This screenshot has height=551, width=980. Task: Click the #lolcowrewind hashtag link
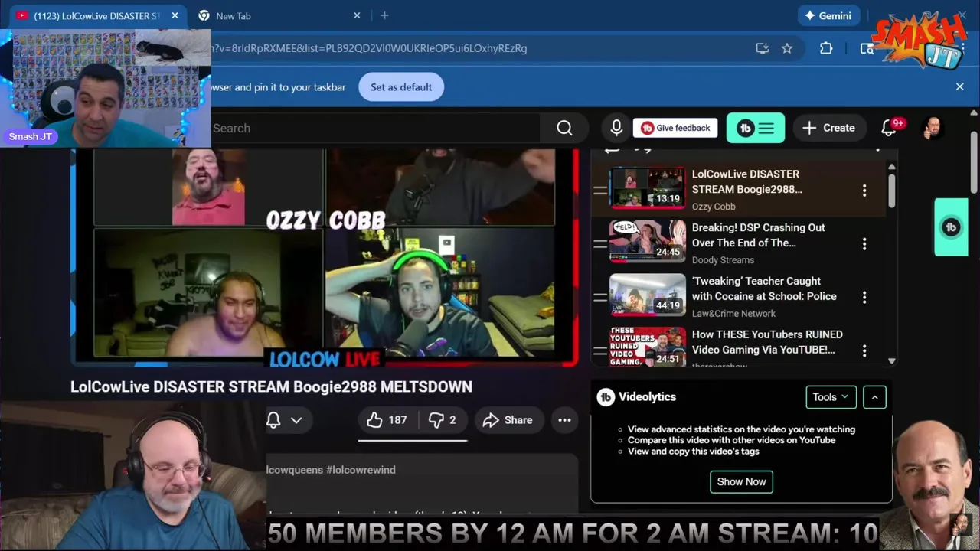click(x=361, y=470)
